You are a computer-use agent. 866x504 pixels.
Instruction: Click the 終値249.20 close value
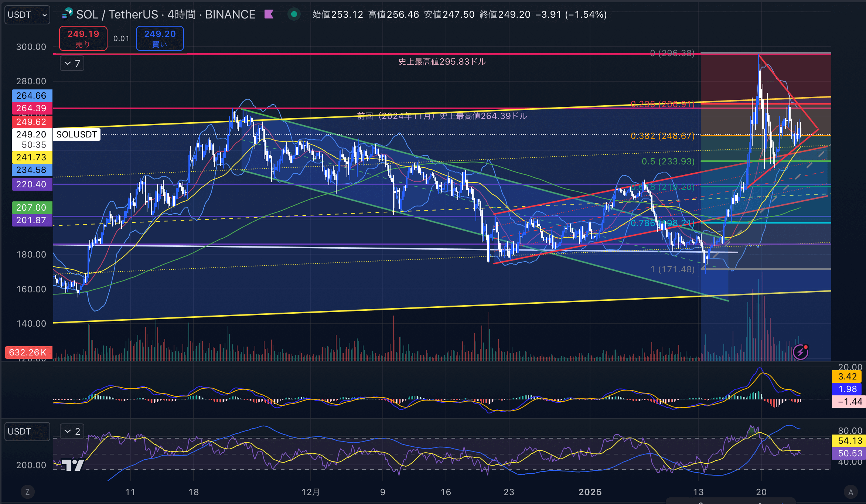505,14
